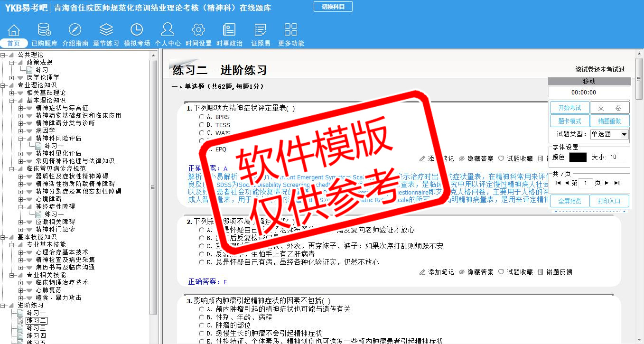Open the 已购题库 database icon
This screenshot has width=644, height=344.
[x=44, y=30]
